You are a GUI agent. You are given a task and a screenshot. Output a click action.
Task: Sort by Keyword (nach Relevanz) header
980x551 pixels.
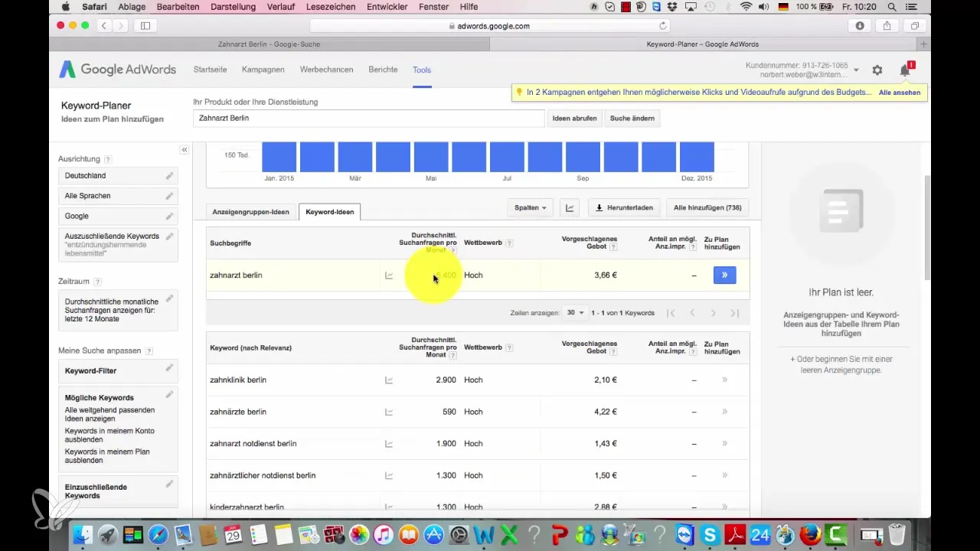click(250, 348)
